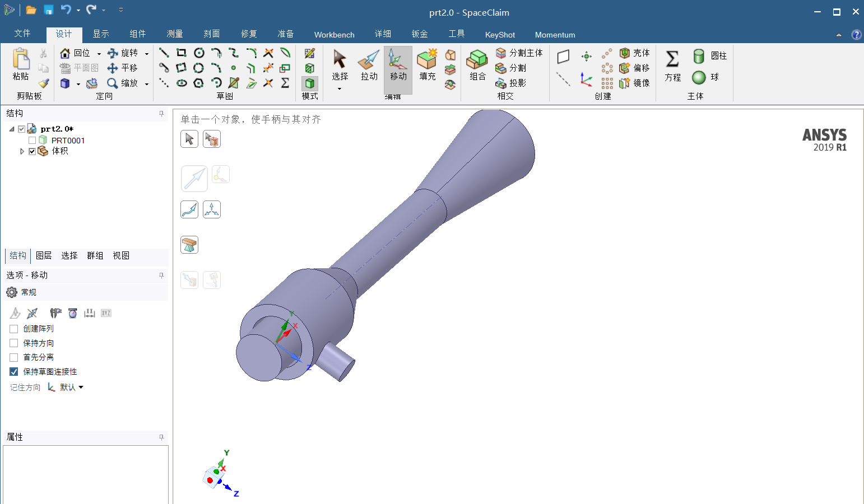Click the 分割主体 (Split Body) tool
The width and height of the screenshot is (864, 504).
pos(519,53)
